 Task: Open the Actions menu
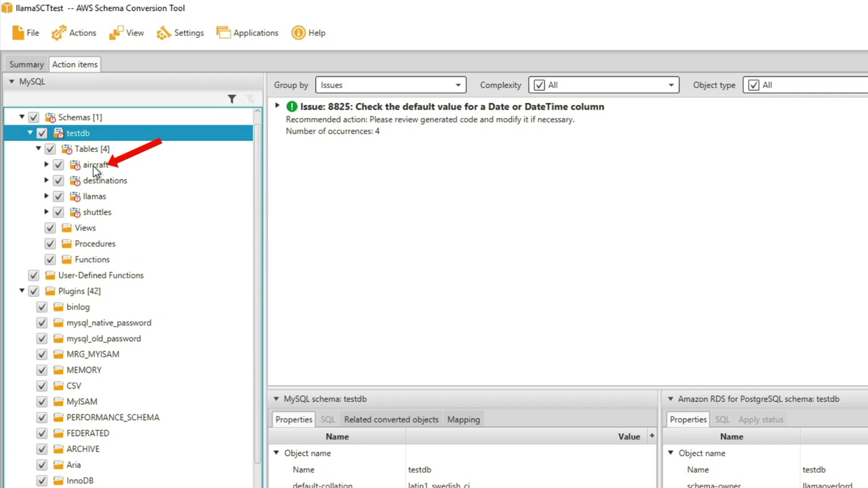coord(74,33)
